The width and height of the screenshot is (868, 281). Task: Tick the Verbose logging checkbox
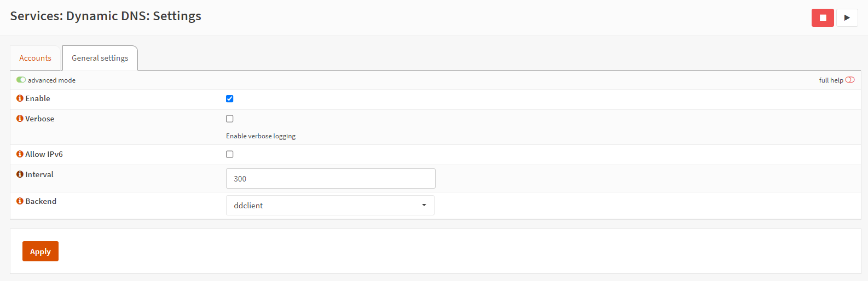click(230, 119)
